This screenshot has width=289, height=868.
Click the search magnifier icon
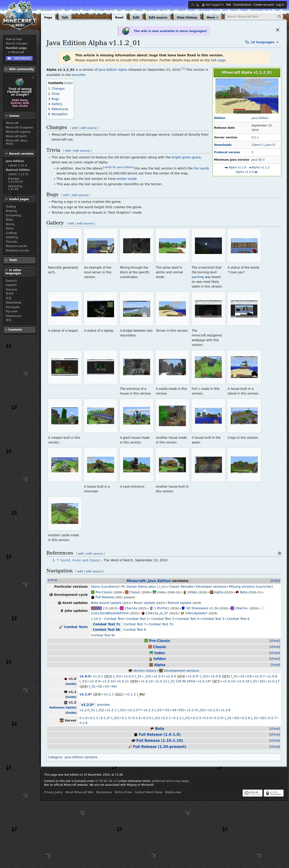(x=279, y=16)
